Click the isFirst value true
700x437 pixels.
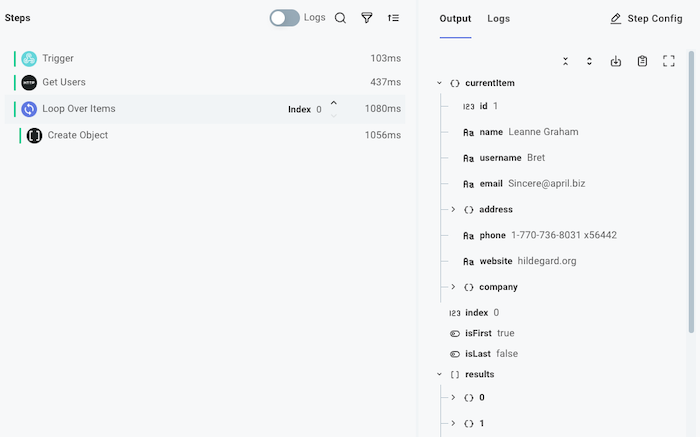[505, 333]
